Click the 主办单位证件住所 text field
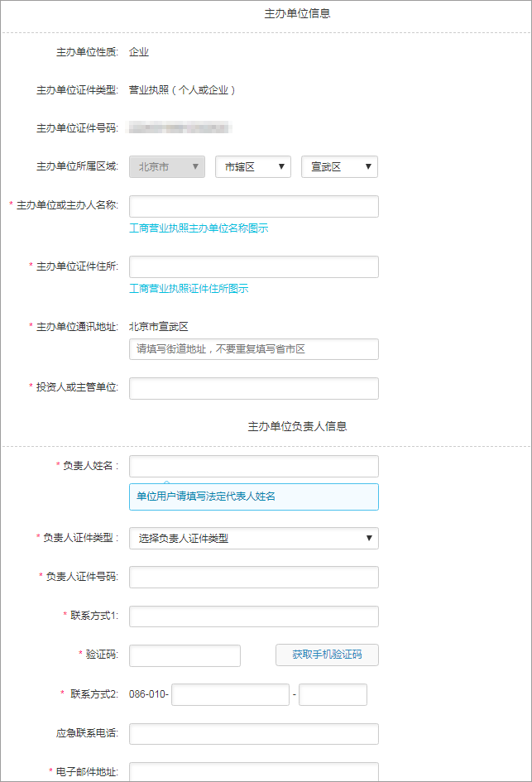The height and width of the screenshot is (782, 532). [x=254, y=266]
